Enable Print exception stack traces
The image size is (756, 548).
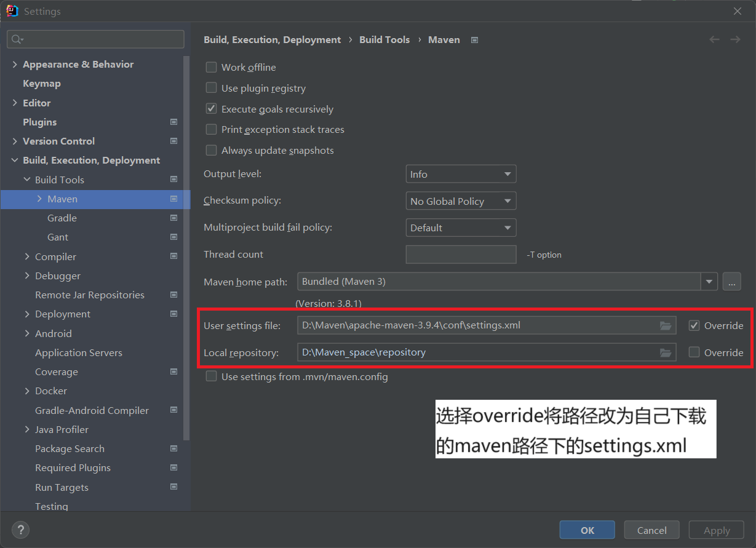tap(211, 129)
